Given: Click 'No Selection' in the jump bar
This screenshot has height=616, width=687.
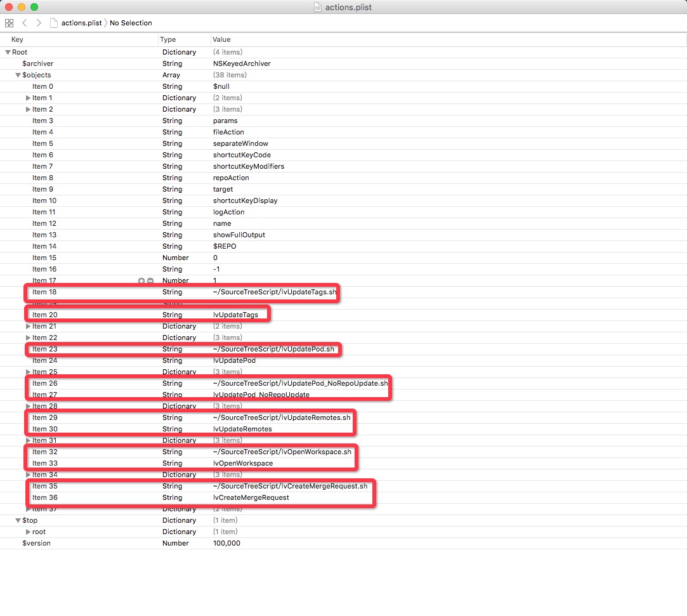Looking at the screenshot, I should (x=130, y=23).
